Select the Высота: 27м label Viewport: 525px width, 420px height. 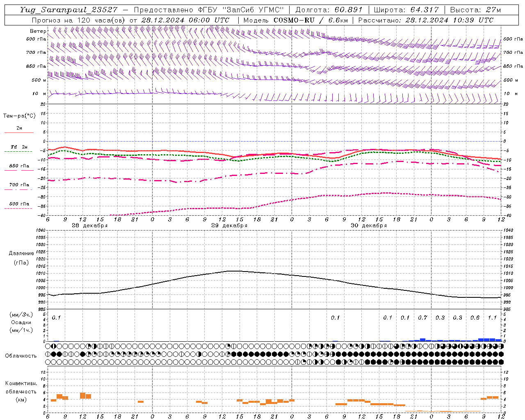click(x=475, y=10)
